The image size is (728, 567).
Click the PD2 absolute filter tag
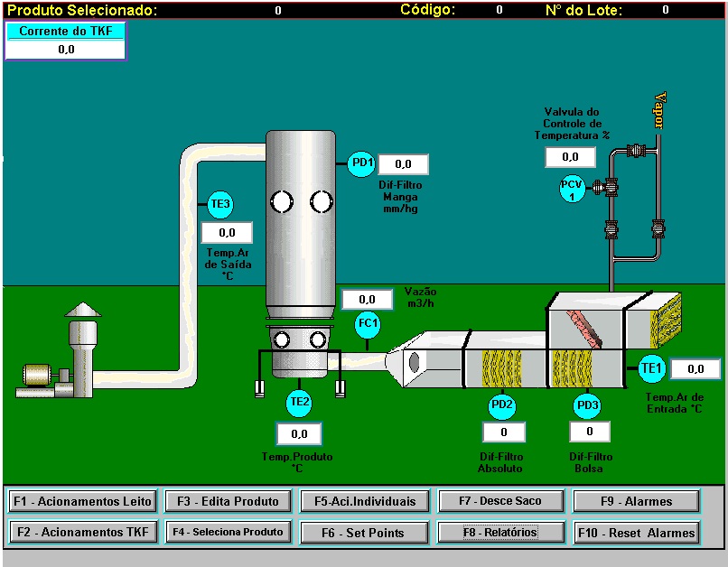click(x=502, y=405)
